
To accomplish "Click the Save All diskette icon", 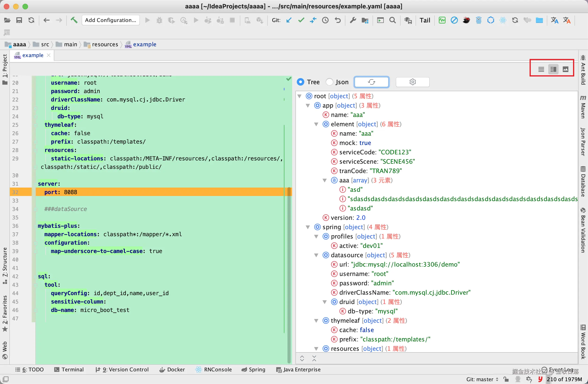I will 19,20.
